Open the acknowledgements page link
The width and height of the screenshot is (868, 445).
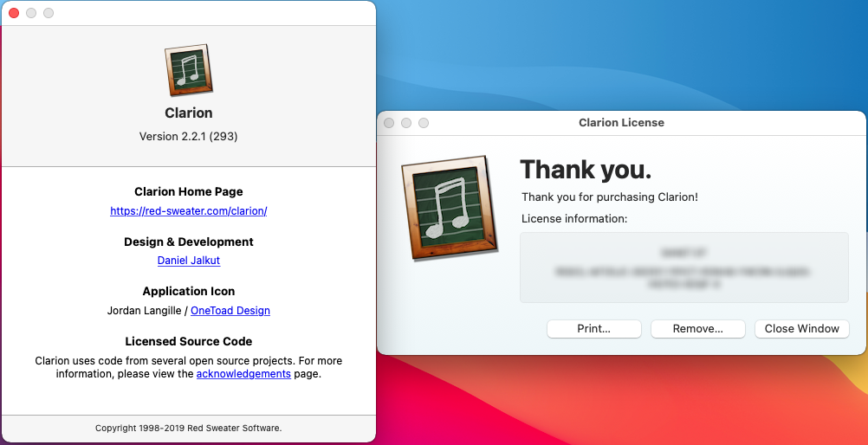[243, 374]
